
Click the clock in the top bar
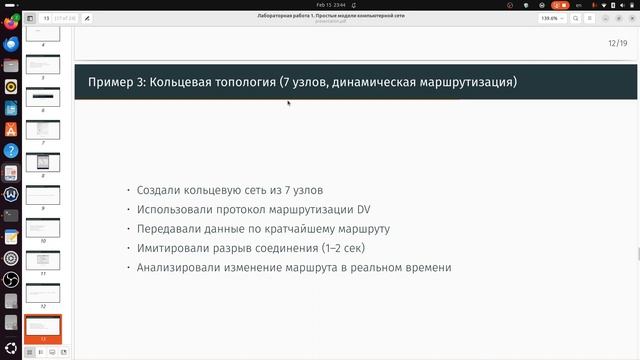pyautogui.click(x=331, y=5)
